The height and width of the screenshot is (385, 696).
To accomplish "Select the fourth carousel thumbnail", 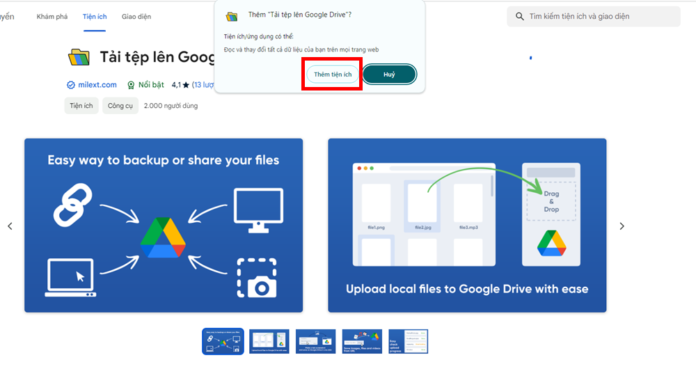I will (x=362, y=341).
